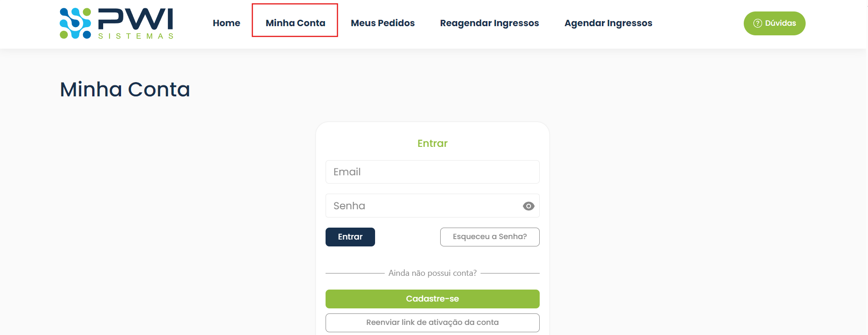
Task: Select Minha Conta in the navigation bar
Action: (x=295, y=23)
